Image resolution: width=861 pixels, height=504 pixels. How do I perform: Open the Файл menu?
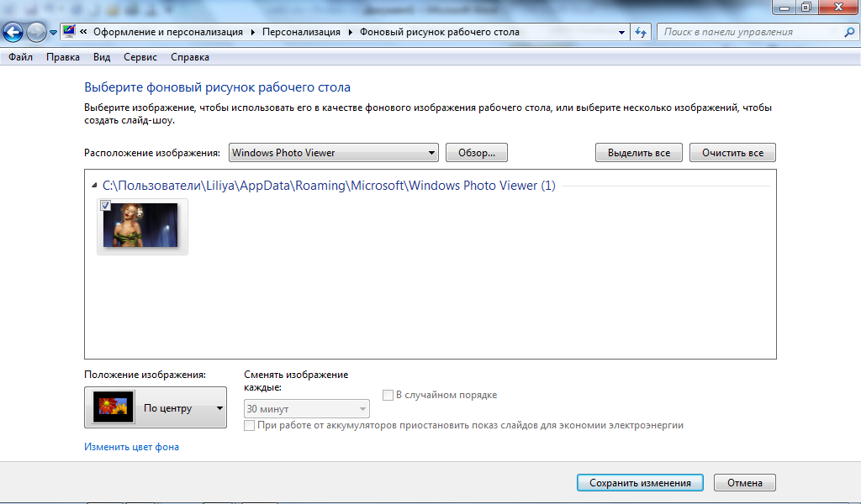tap(20, 57)
